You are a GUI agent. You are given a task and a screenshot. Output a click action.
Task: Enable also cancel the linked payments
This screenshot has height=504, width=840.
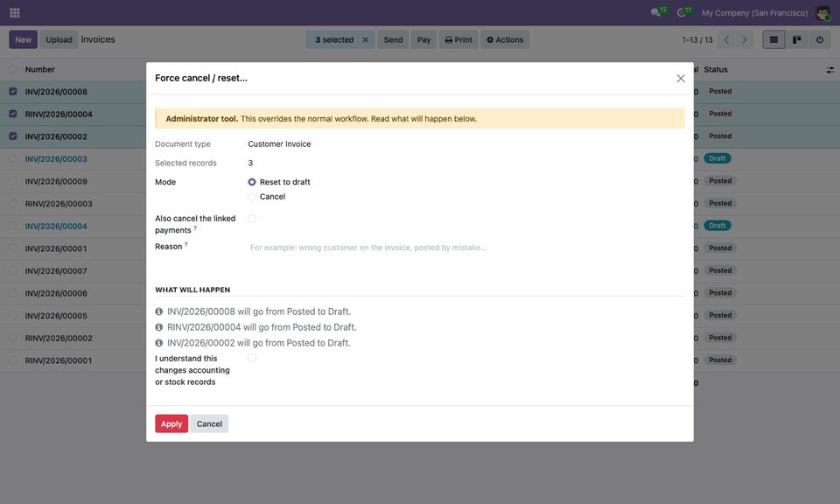[252, 219]
